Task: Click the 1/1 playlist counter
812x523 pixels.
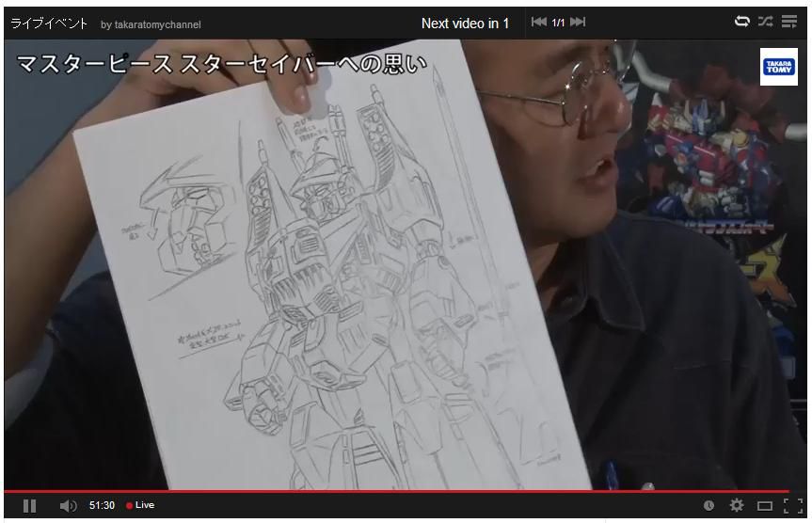Action: coord(558,23)
